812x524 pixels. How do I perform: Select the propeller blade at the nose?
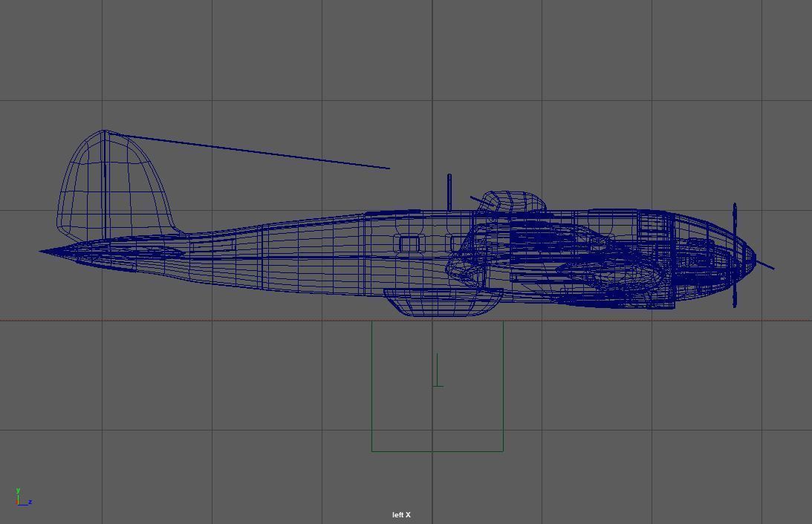[734, 255]
